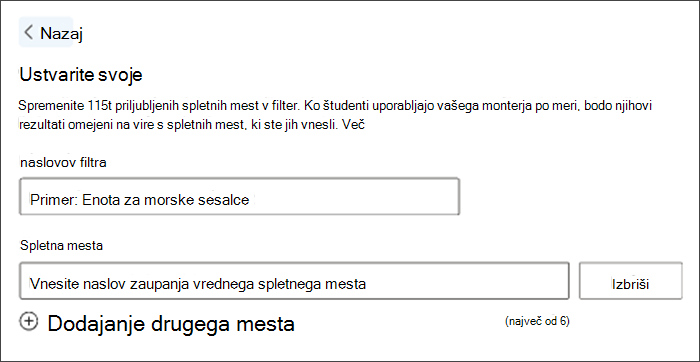This screenshot has height=362, width=700.
Task: Click the največ od 6 note
Action: pos(537,321)
